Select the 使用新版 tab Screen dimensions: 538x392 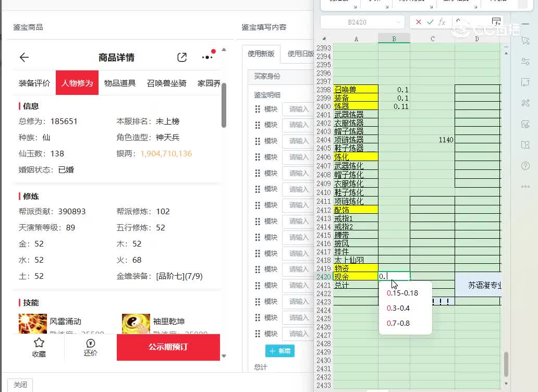point(261,54)
